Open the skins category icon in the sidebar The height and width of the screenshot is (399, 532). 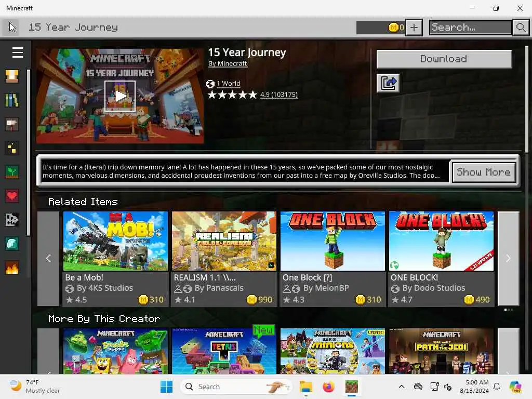[x=12, y=76]
